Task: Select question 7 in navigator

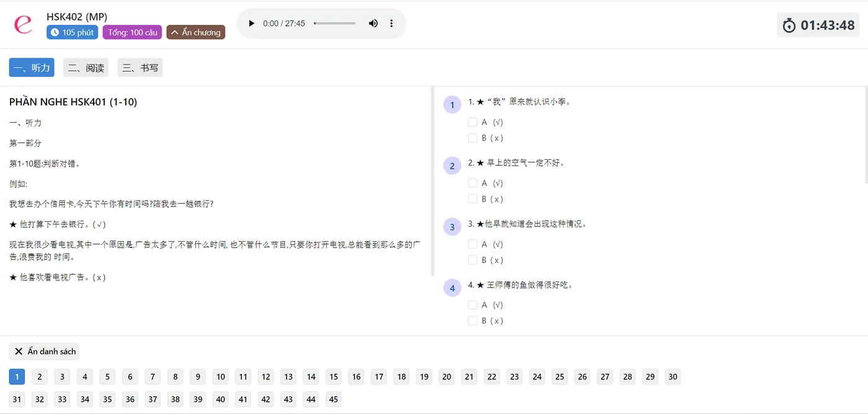Action: click(x=153, y=377)
